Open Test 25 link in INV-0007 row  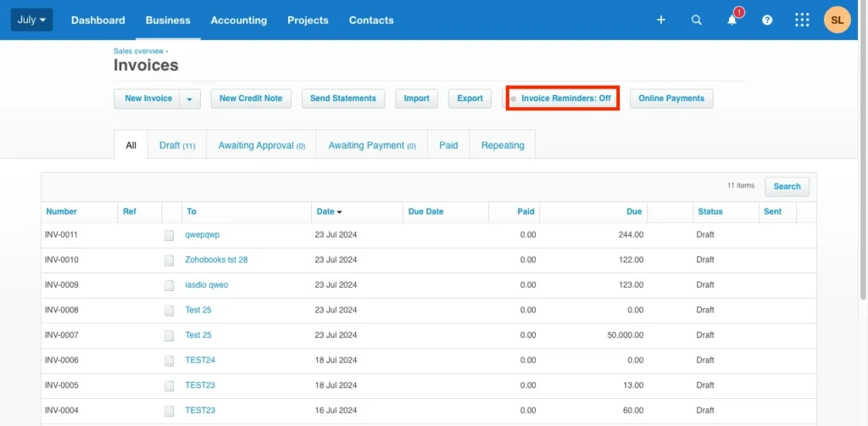click(198, 335)
